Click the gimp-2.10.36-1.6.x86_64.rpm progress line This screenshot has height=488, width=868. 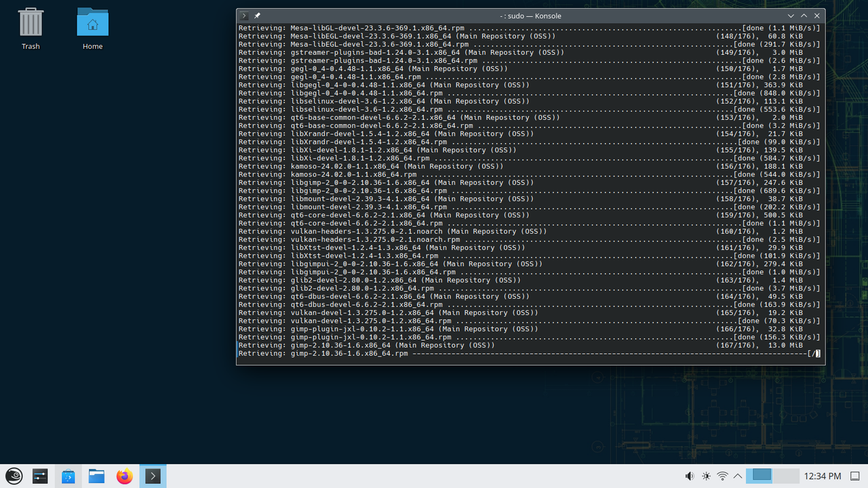tap(529, 353)
